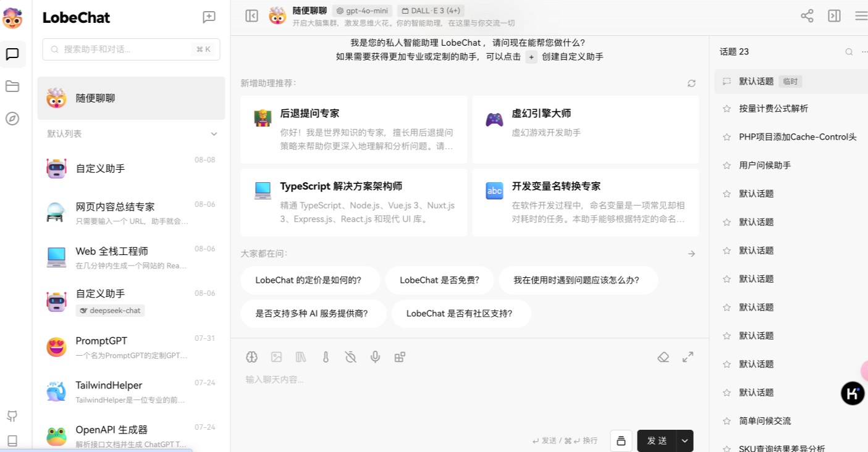Focus the 搜索助手和对话 search field
868x452 pixels.
point(131,49)
